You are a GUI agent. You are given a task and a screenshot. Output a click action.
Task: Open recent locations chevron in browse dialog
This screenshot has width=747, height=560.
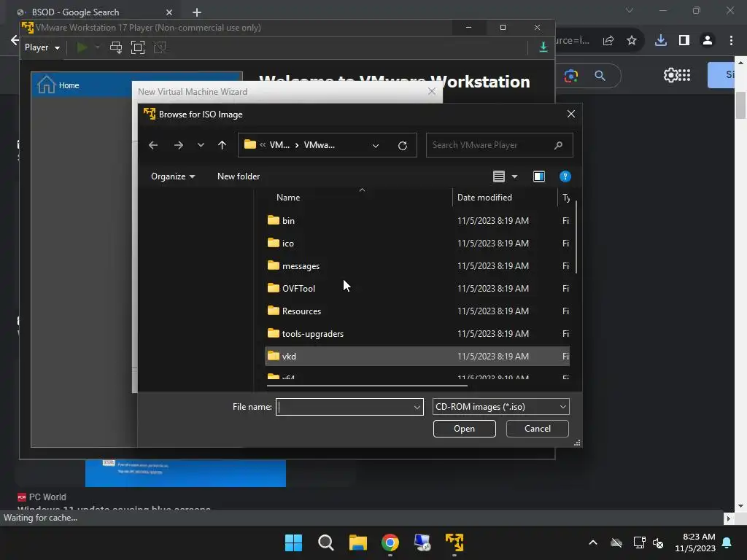(201, 145)
